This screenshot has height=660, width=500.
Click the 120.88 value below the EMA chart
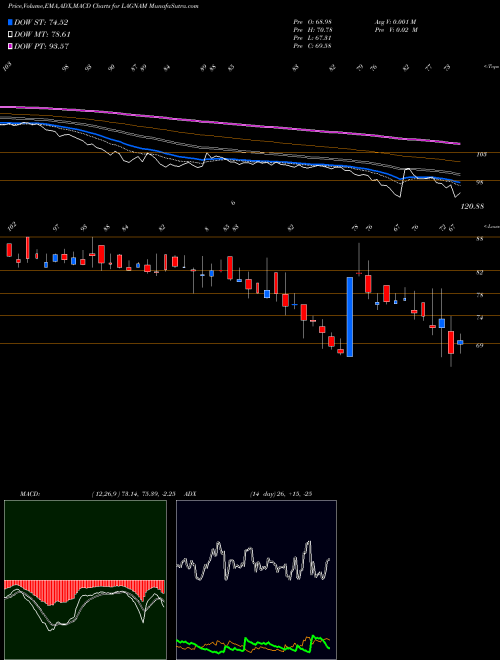click(472, 207)
